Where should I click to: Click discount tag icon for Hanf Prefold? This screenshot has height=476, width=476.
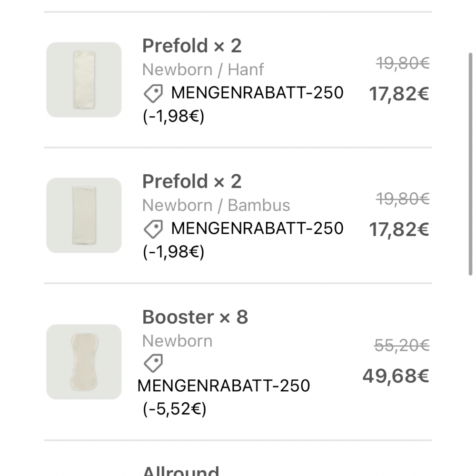click(153, 94)
